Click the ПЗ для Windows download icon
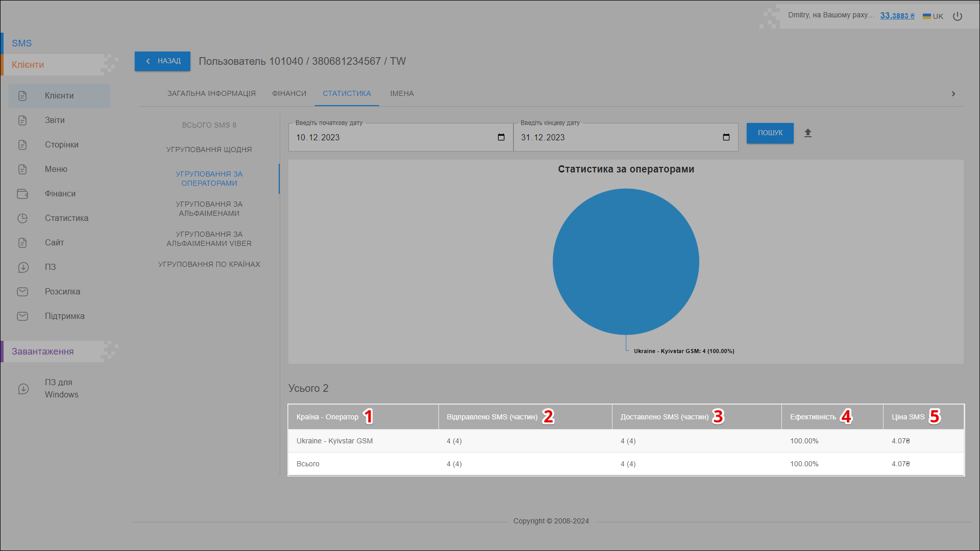The height and width of the screenshot is (551, 980). pos(23,389)
